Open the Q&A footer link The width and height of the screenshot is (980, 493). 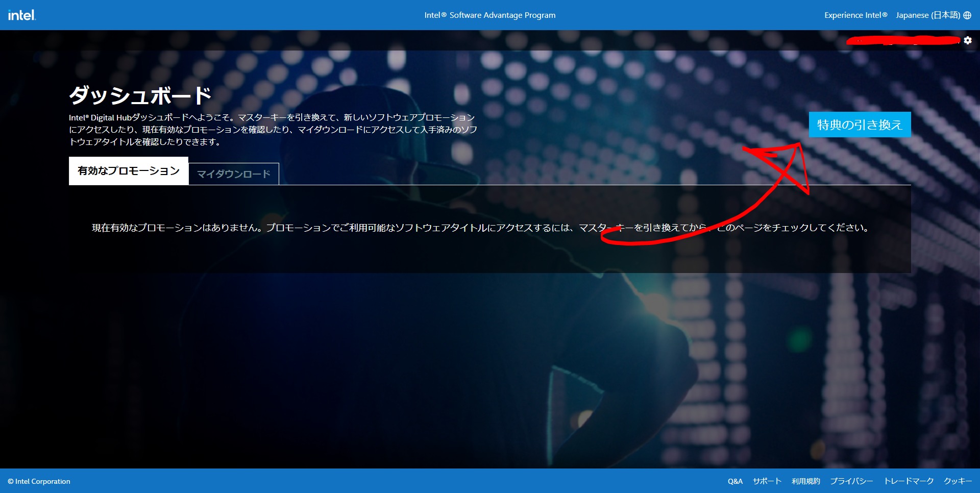point(735,481)
